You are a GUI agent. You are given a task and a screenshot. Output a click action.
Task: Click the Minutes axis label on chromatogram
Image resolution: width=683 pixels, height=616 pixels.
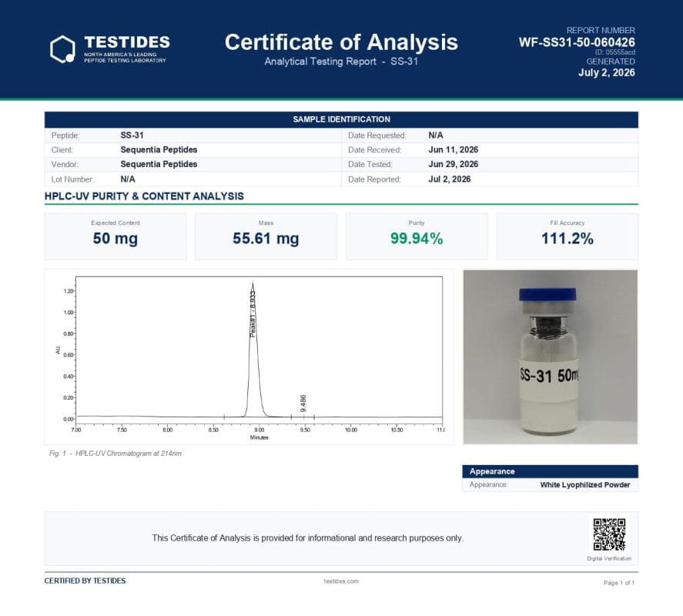(x=259, y=437)
